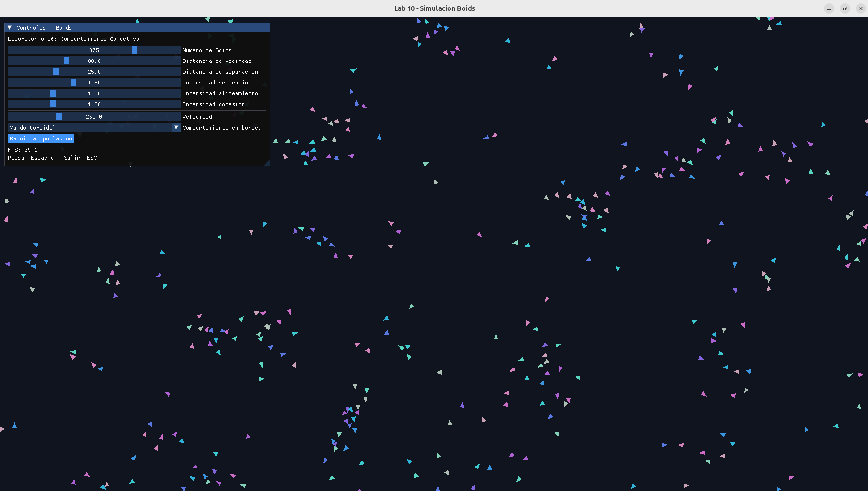
Task: Click the 'Comportamiento en bordes' label
Action: (222, 128)
